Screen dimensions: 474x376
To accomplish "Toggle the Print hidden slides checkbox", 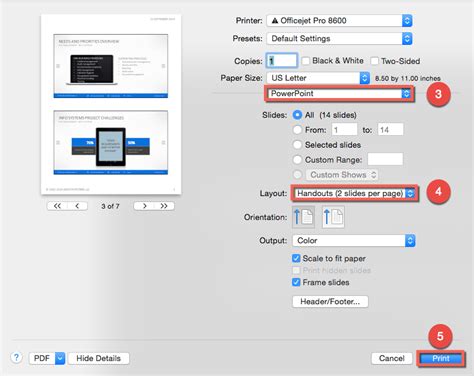I will (x=296, y=270).
